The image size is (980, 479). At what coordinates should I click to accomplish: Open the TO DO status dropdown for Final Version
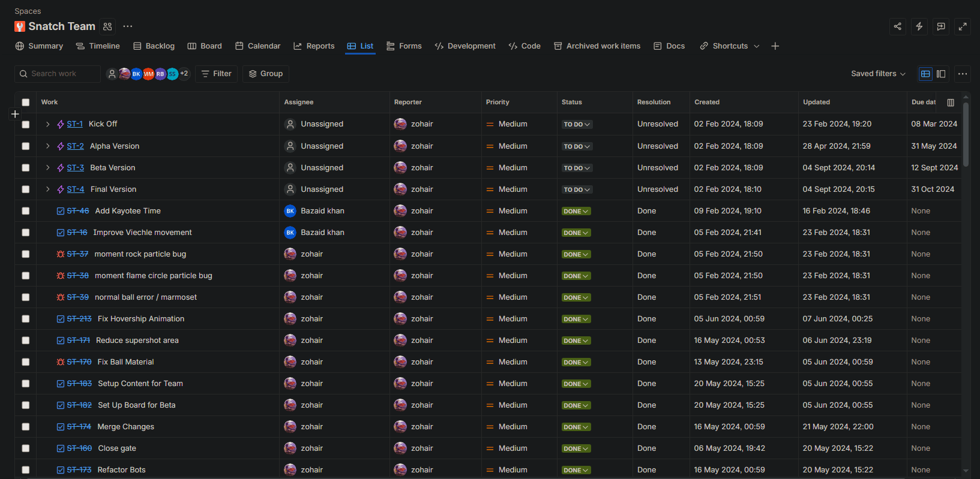[x=577, y=189]
